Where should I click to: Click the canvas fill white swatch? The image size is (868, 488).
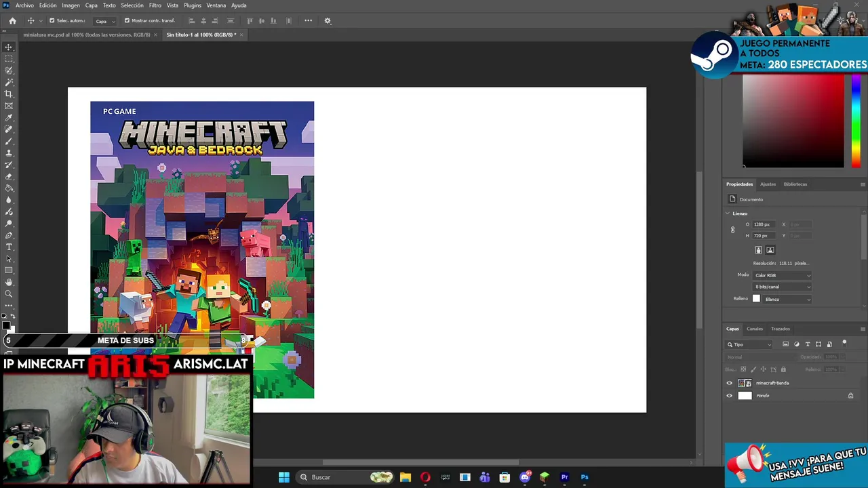(756, 299)
